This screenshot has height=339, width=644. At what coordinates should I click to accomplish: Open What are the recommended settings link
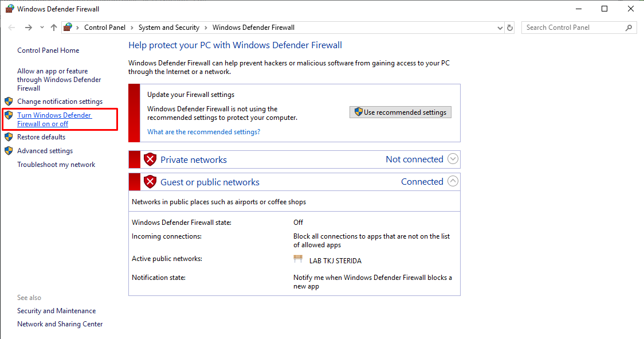[x=204, y=132]
